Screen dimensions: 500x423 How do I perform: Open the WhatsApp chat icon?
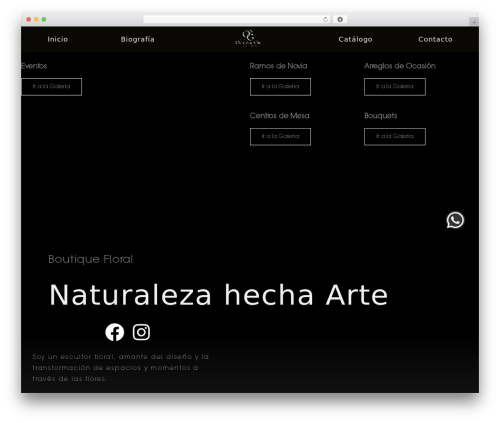[x=455, y=220]
